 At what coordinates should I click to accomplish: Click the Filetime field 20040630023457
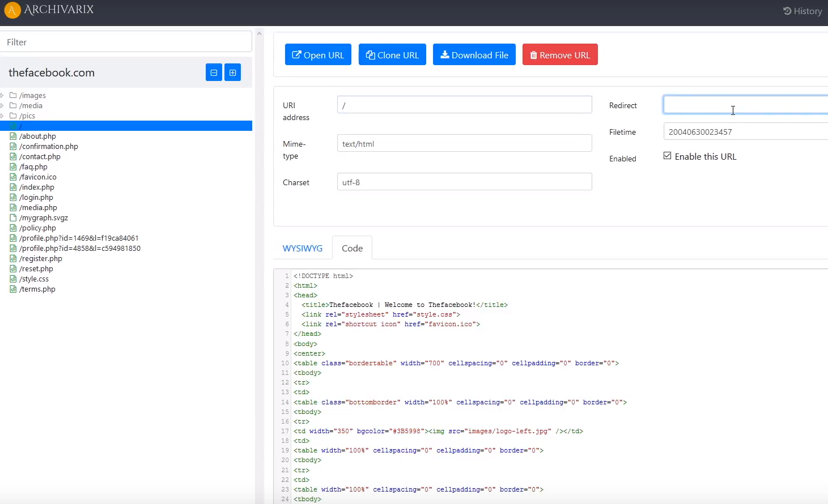[x=746, y=131]
